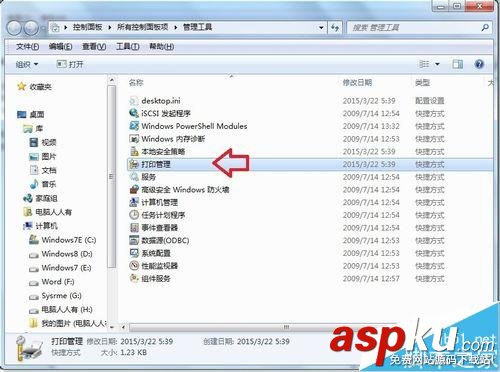This screenshot has width=500, height=372.
Task: Open drive 电脑人人有 (H:)
Action: [x=61, y=310]
